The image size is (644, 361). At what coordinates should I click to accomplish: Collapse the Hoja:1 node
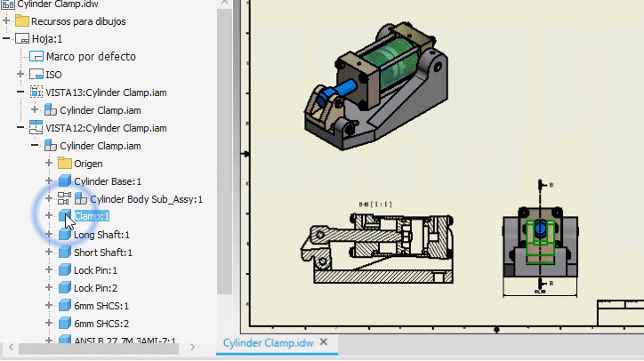click(6, 38)
